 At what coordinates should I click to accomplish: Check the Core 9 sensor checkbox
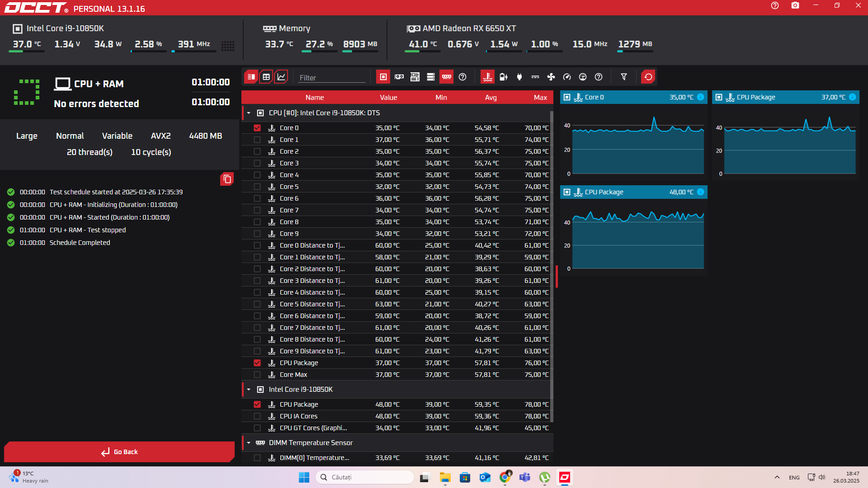coord(257,234)
